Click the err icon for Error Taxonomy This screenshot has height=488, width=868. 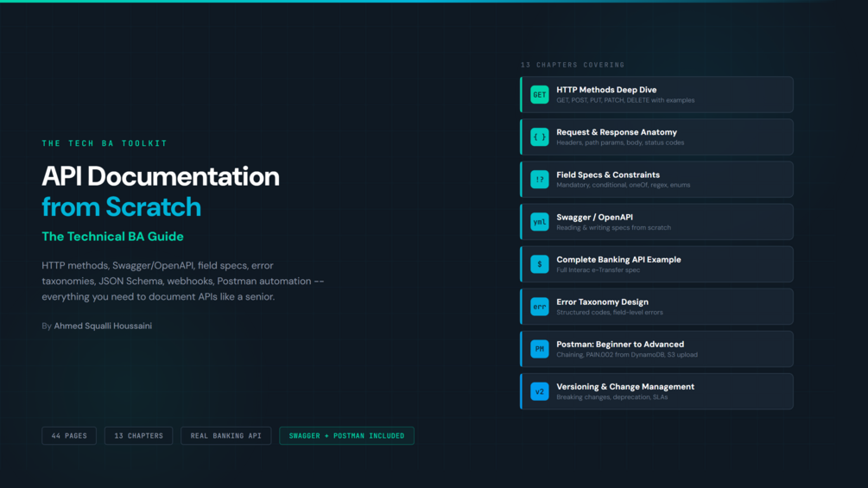click(539, 307)
